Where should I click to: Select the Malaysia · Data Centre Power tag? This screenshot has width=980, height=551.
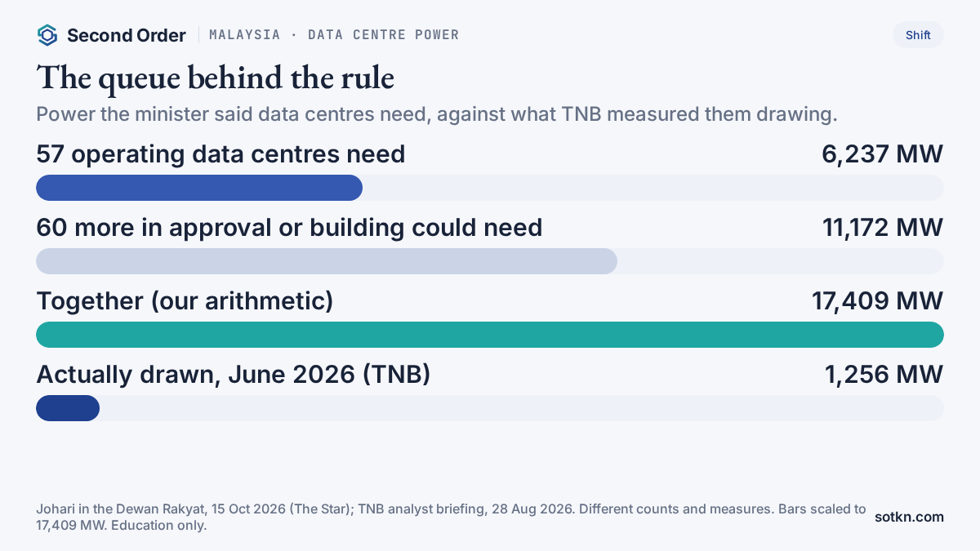[334, 35]
